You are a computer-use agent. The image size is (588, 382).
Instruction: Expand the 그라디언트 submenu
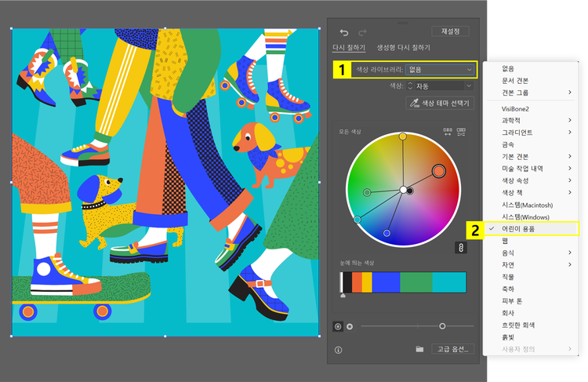coord(531,133)
